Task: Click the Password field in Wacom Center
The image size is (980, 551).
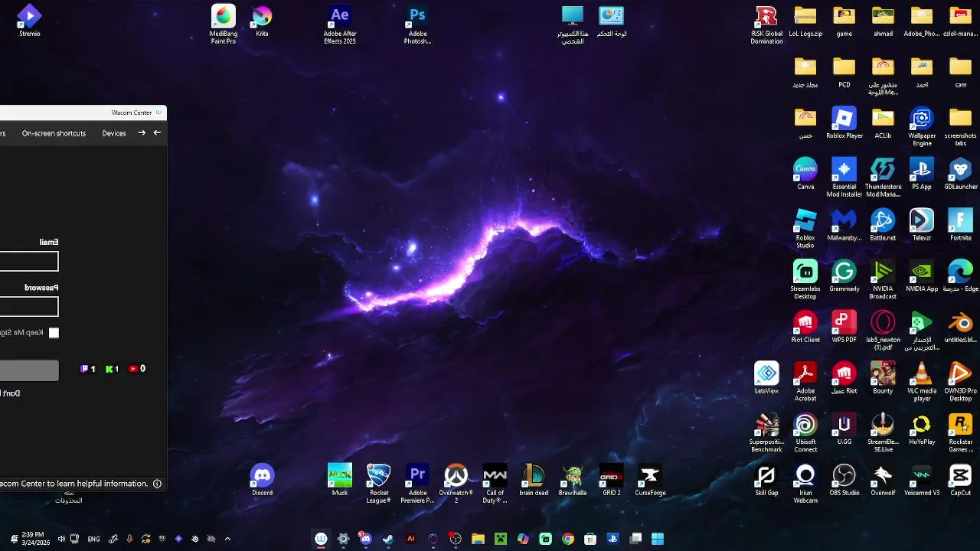Action: [29, 308]
